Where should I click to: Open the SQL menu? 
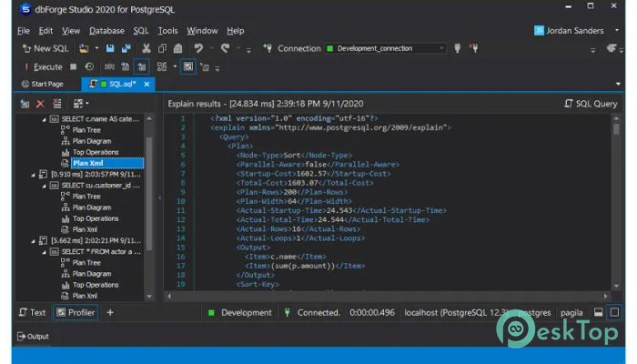(x=140, y=31)
